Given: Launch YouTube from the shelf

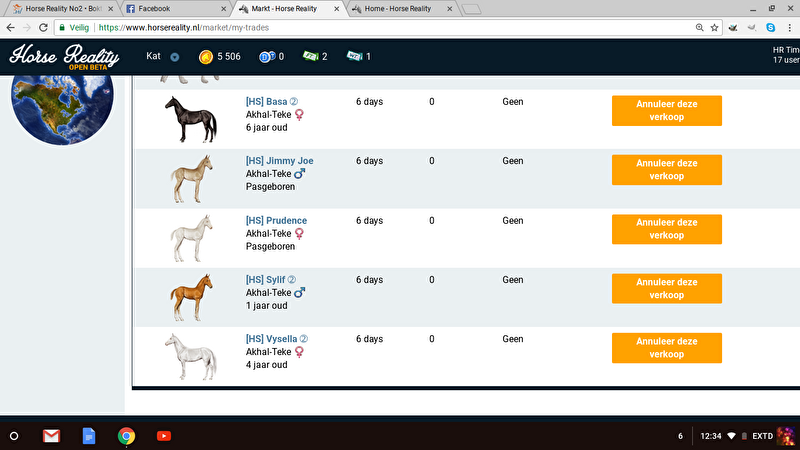Looking at the screenshot, I should [164, 436].
